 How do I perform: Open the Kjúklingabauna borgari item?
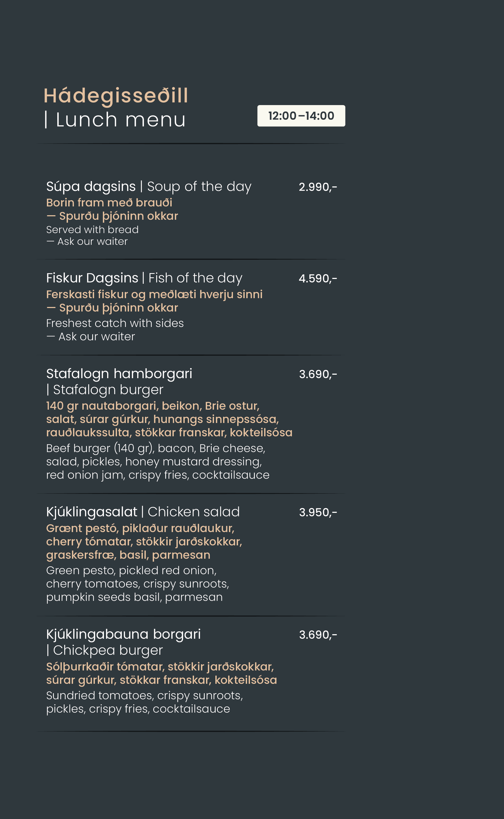click(123, 634)
